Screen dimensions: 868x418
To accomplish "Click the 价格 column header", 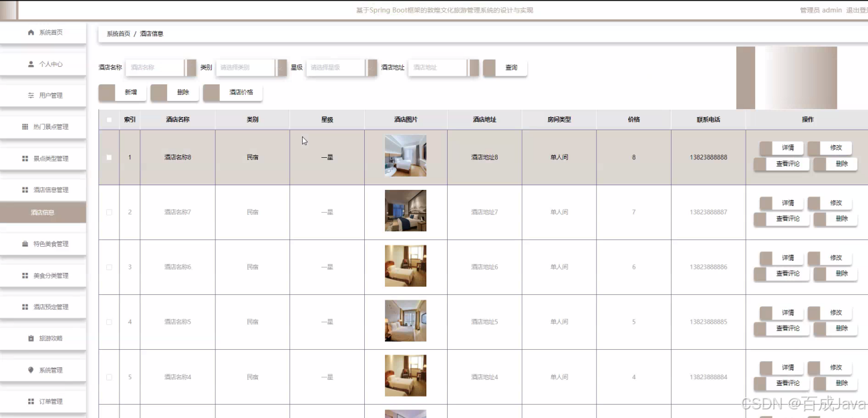I will (x=633, y=120).
